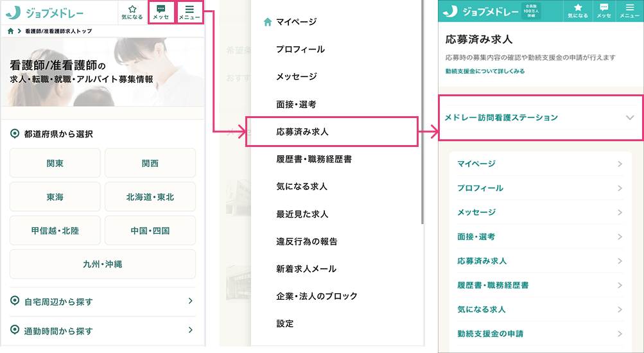Open 履歴書・職務経歴書 in the slide-out menu

pos(314,159)
